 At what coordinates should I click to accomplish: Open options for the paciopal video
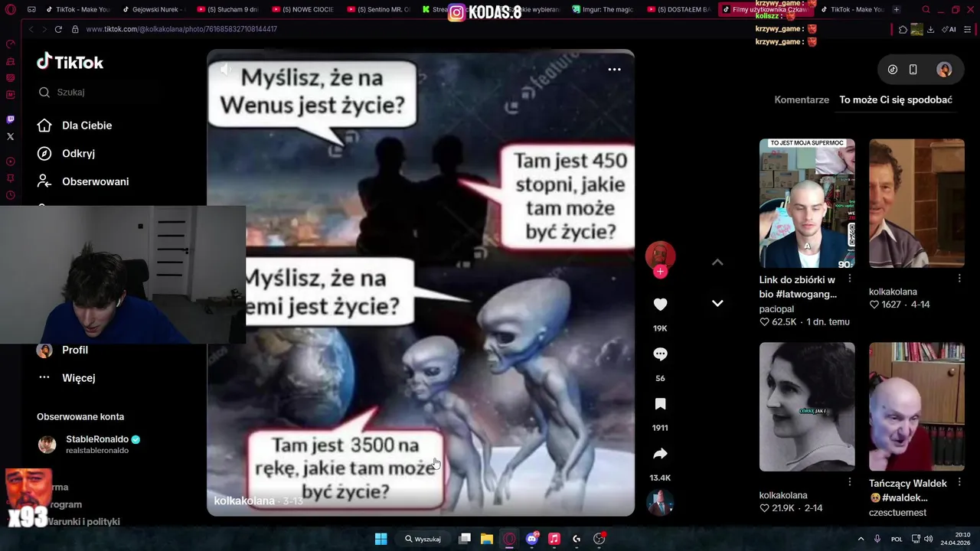(849, 279)
